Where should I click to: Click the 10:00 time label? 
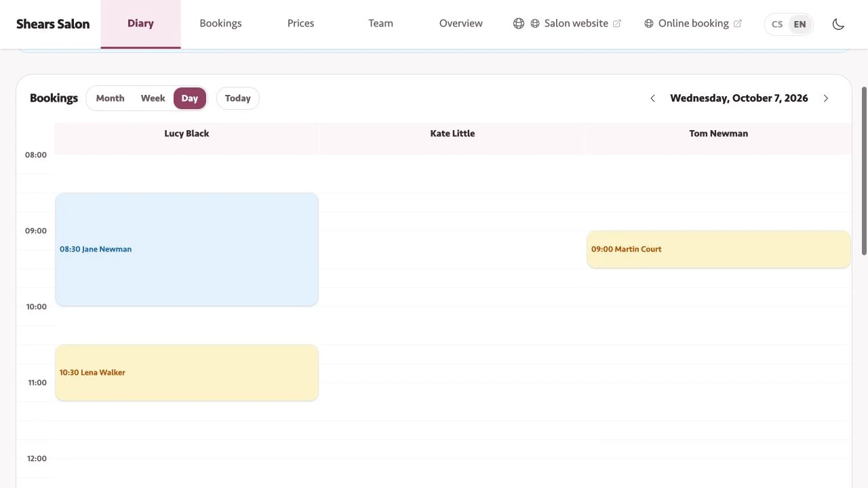click(x=37, y=307)
